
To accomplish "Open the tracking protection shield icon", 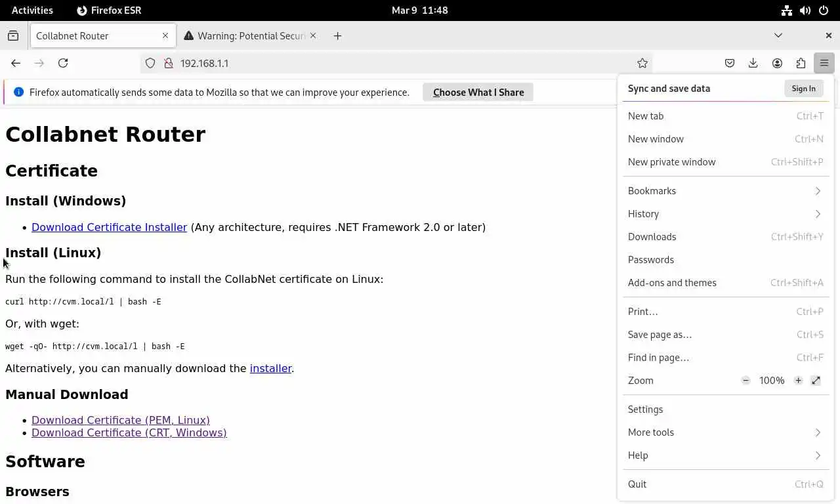I will tap(150, 63).
